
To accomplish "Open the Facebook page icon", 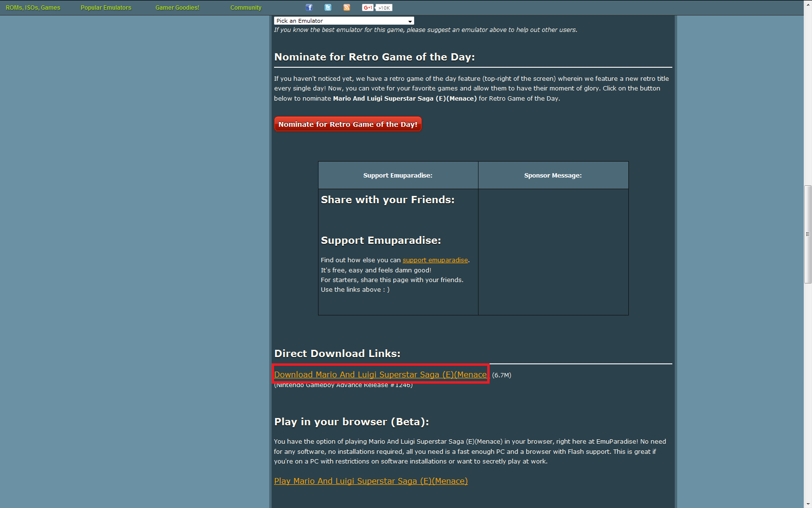I will [309, 7].
